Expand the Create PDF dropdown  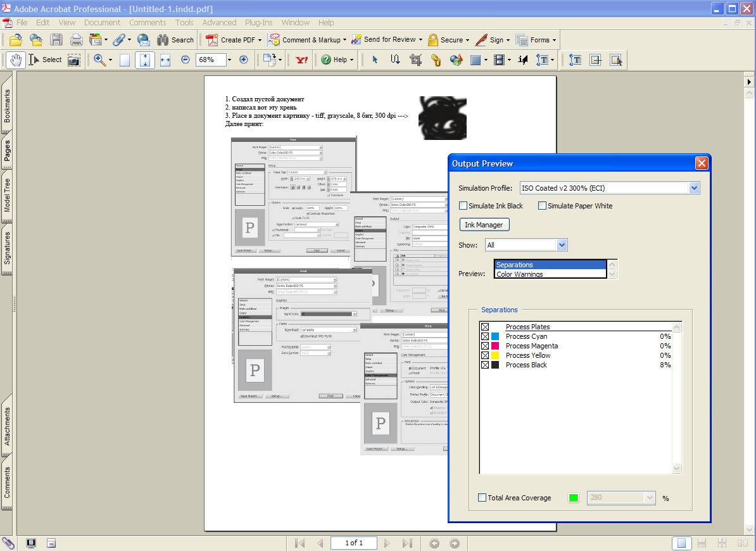pos(260,40)
